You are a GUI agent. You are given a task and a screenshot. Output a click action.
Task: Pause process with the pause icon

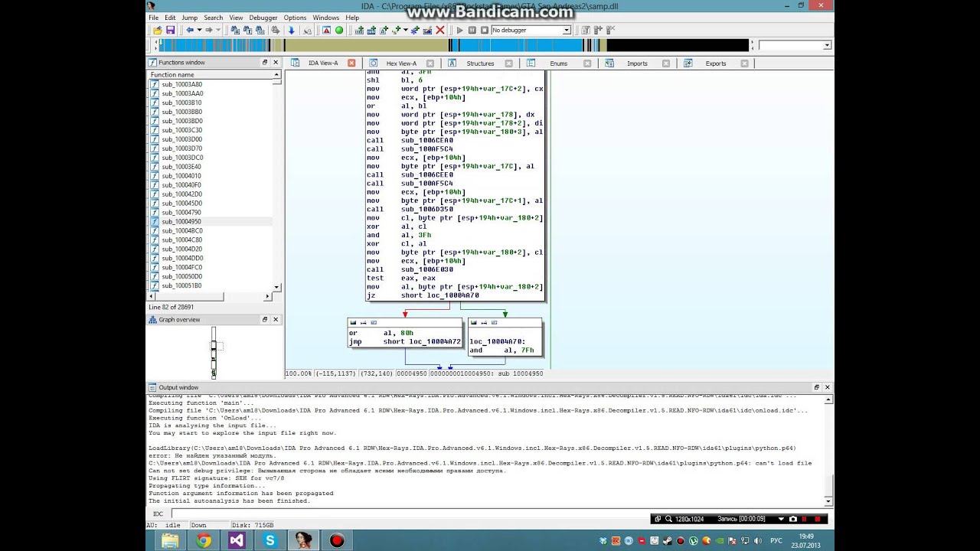(472, 30)
